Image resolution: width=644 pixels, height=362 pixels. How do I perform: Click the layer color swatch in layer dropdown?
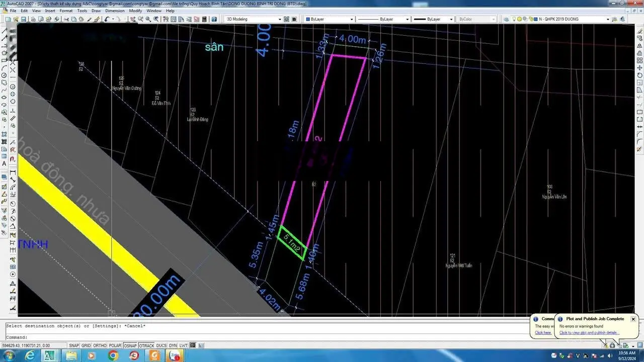pos(535,19)
